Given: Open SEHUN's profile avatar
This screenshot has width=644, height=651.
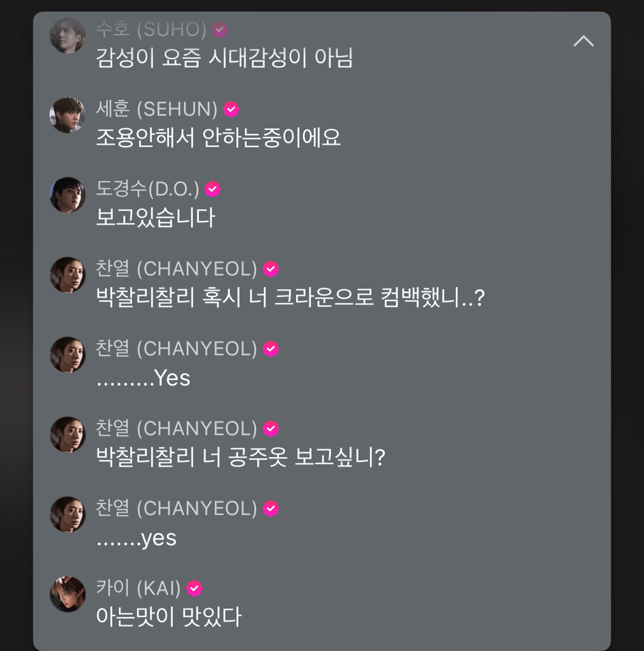Looking at the screenshot, I should [68, 115].
